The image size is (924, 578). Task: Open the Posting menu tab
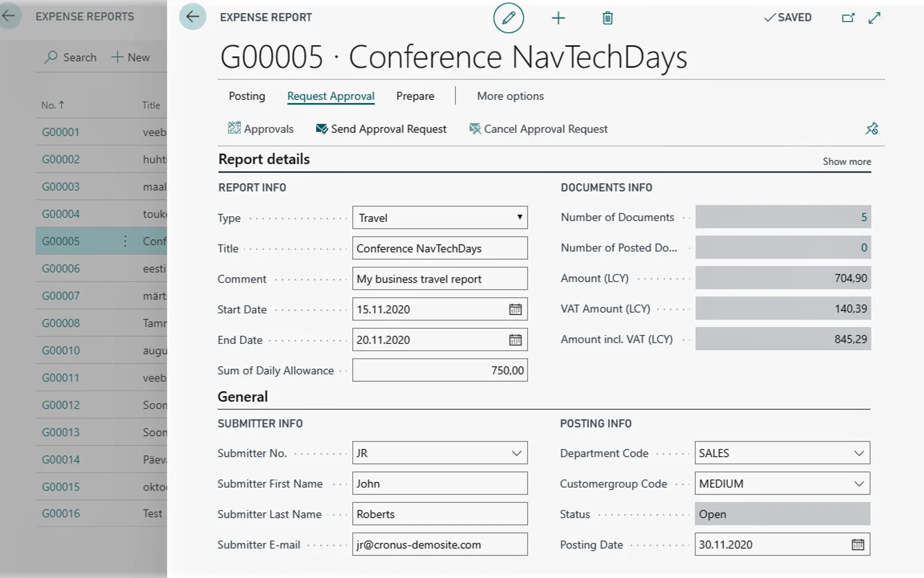point(247,96)
